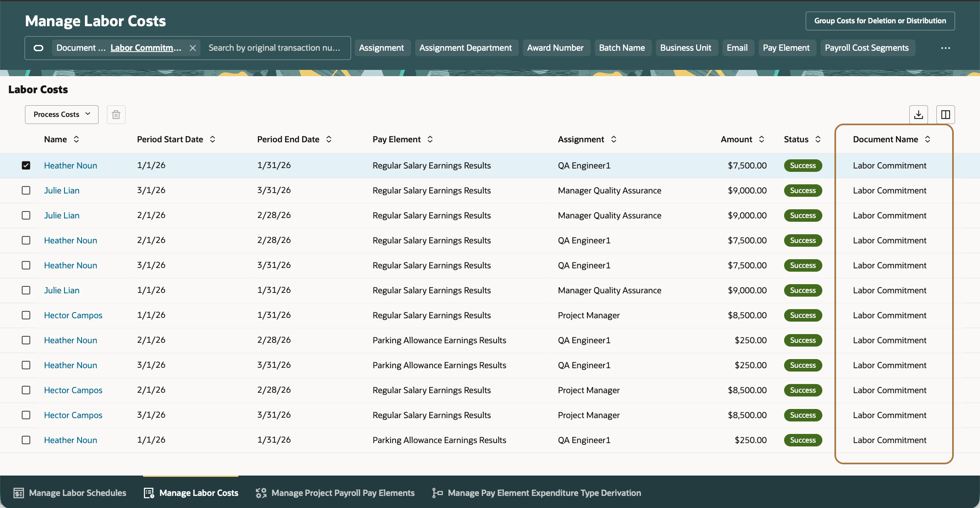The width and height of the screenshot is (980, 508).
Task: Click the Manage Columns icon near top right
Action: click(x=945, y=114)
